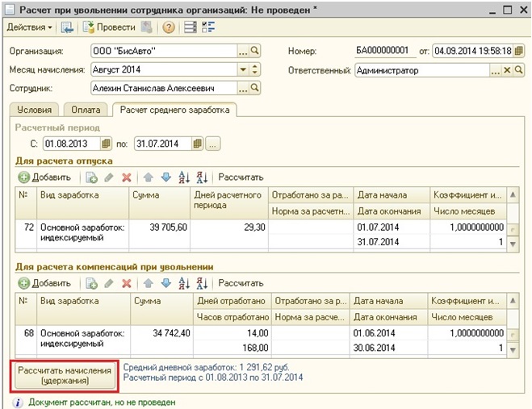This screenshot has width=532, height=409.
Task: Open help via question mark icon
Action: pos(169,27)
